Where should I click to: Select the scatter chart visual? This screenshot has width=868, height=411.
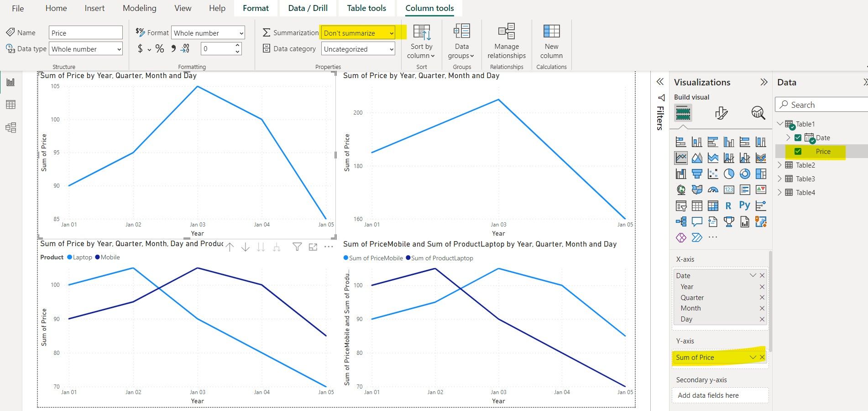(x=713, y=174)
